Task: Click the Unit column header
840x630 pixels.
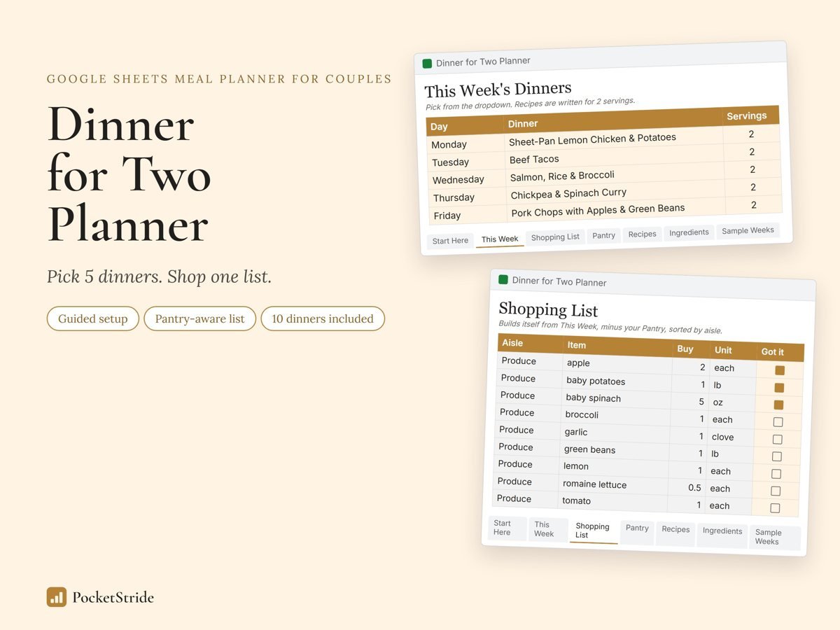Action: [x=732, y=351]
